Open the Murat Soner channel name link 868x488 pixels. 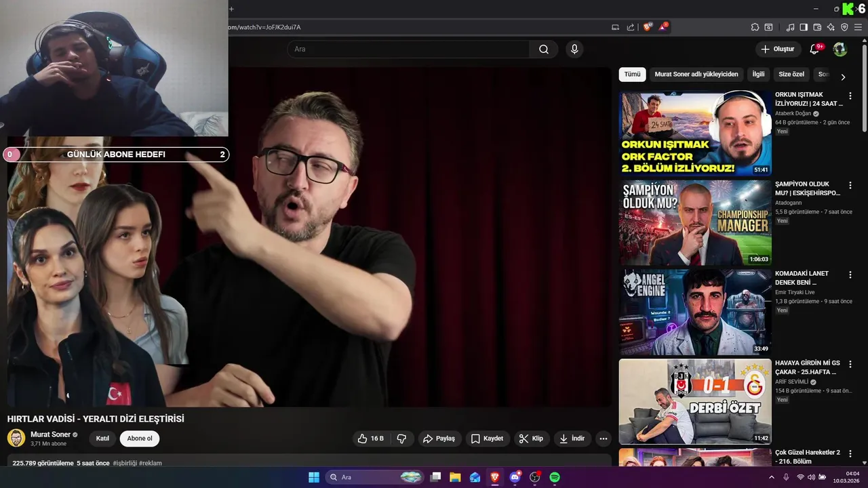tap(50, 434)
